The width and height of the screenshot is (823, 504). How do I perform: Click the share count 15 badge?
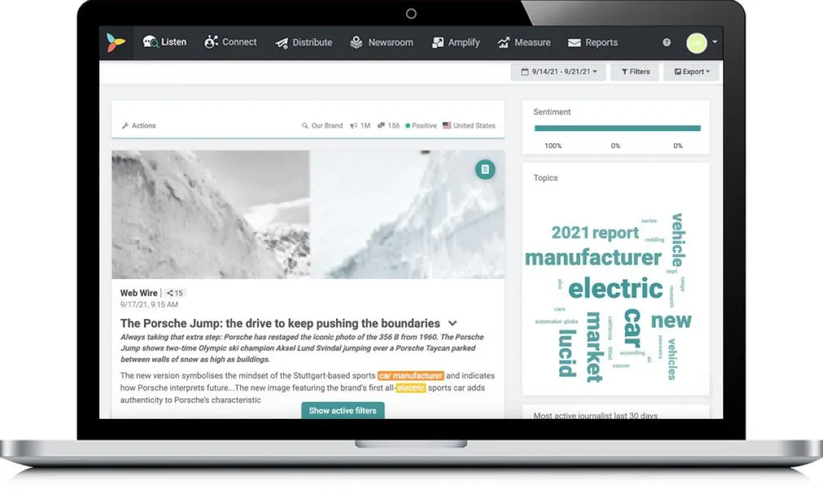pos(175,293)
